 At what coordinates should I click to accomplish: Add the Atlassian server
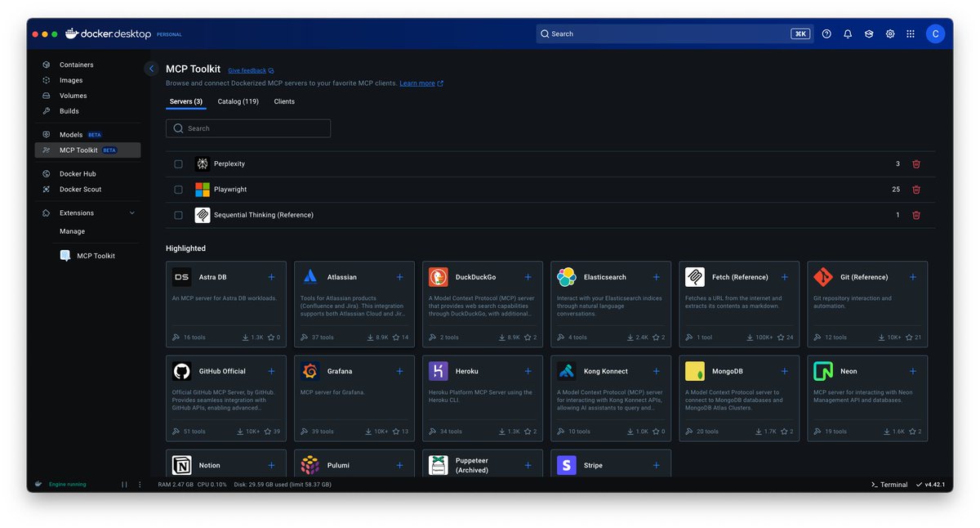[x=400, y=277]
